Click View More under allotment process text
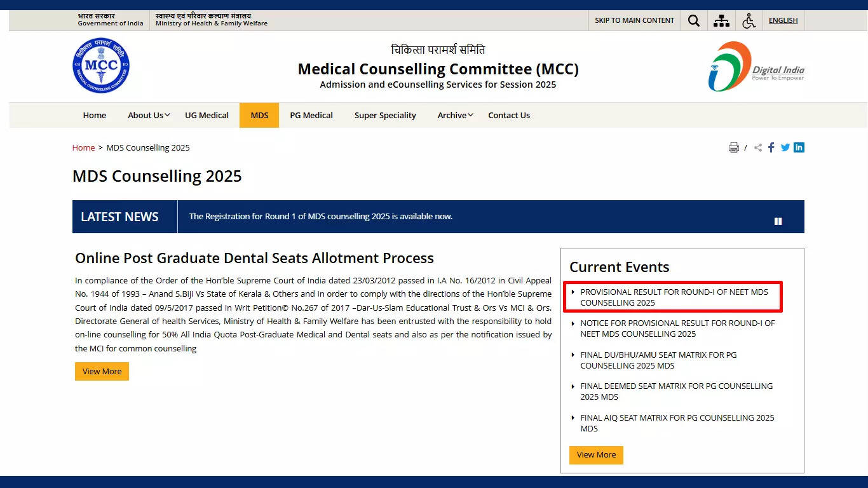The height and width of the screenshot is (488, 868). pos(102,372)
